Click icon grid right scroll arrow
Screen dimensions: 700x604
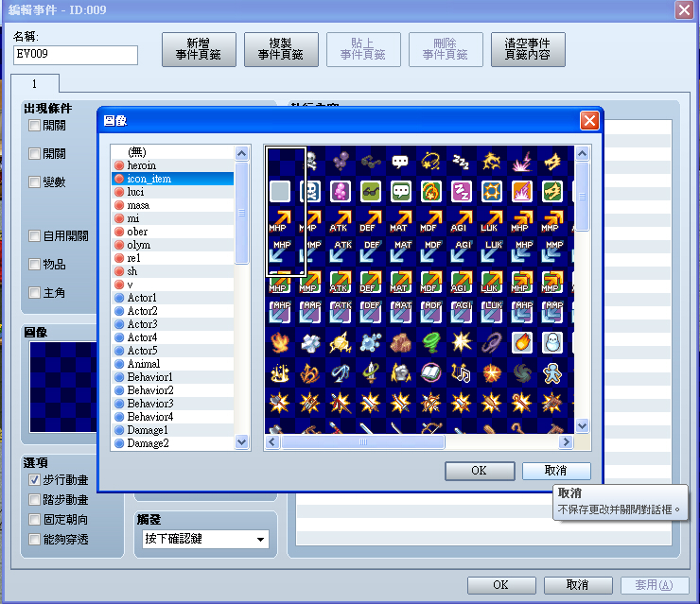point(566,442)
